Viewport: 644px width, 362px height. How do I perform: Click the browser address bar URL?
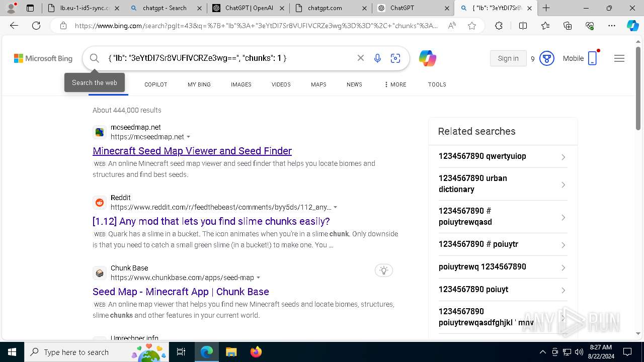pyautogui.click(x=257, y=26)
